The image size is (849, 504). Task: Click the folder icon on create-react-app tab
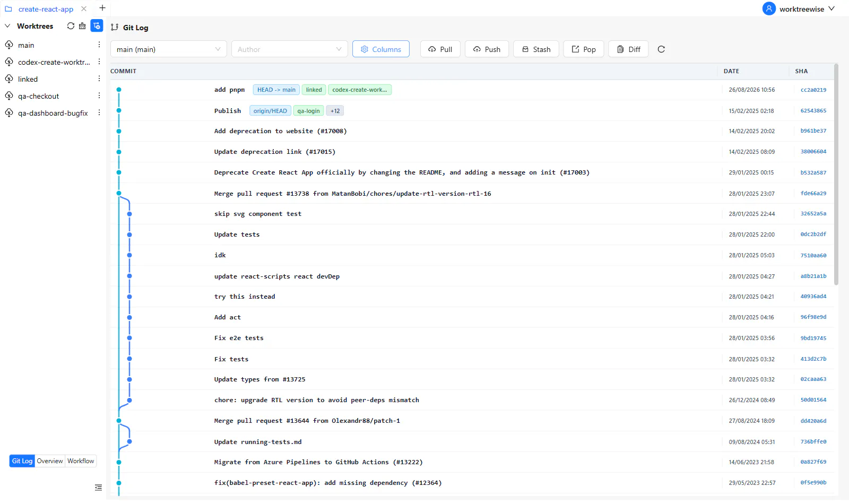pyautogui.click(x=8, y=9)
